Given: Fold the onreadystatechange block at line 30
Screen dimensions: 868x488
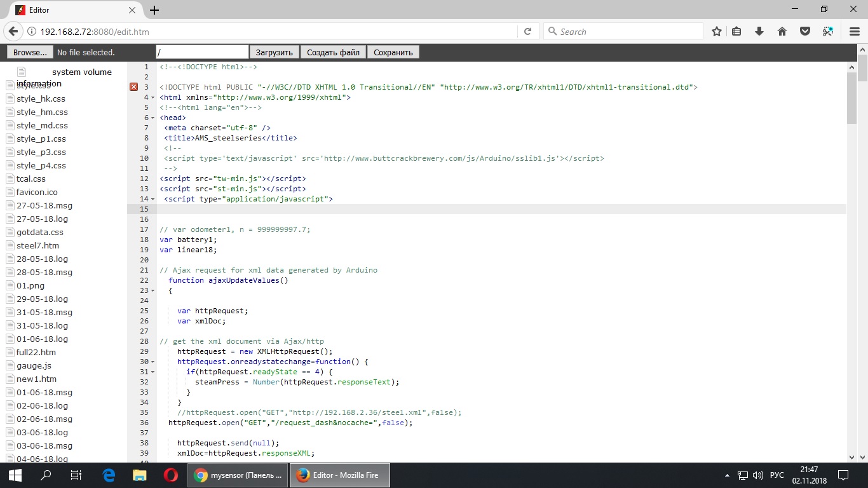Looking at the screenshot, I should (x=153, y=362).
